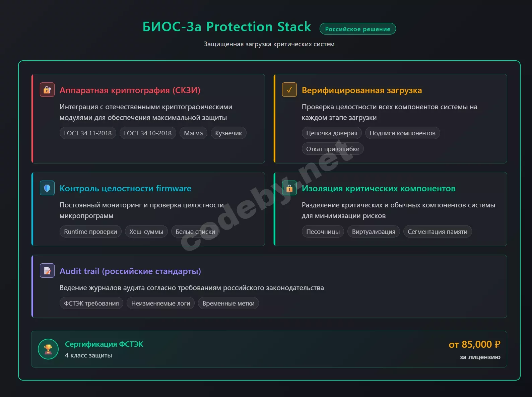This screenshot has height=397, width=532.
Task: Select the Сегментация памяти tag
Action: point(438,231)
